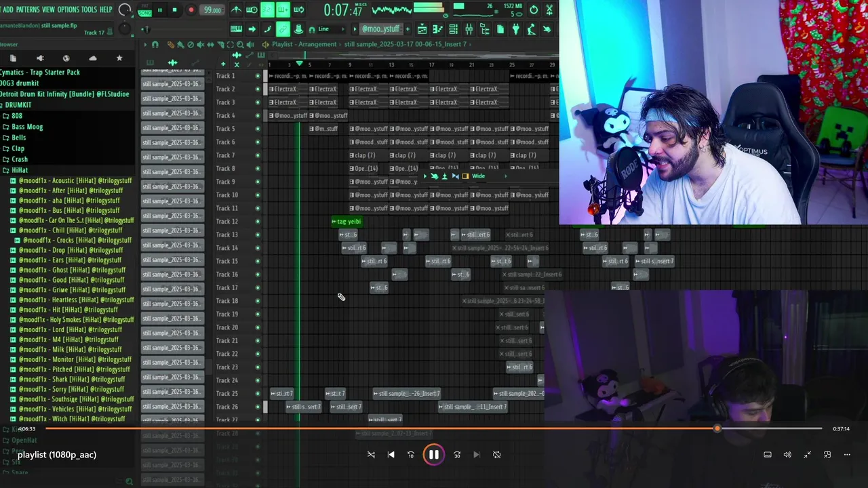Screen dimensions: 868x488
Task: Open the playlist options arrow menu
Action: coord(144,45)
